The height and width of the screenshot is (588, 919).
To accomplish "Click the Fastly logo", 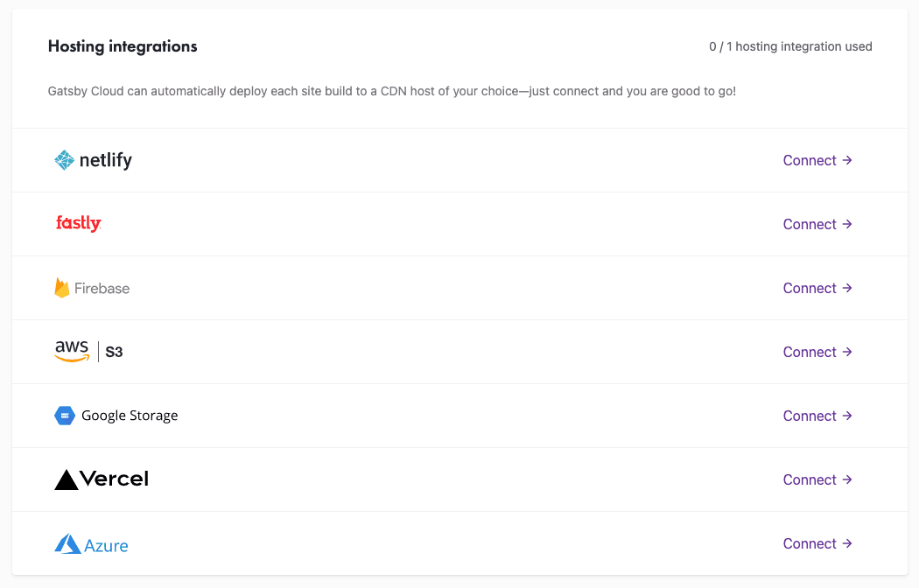I will pyautogui.click(x=79, y=224).
